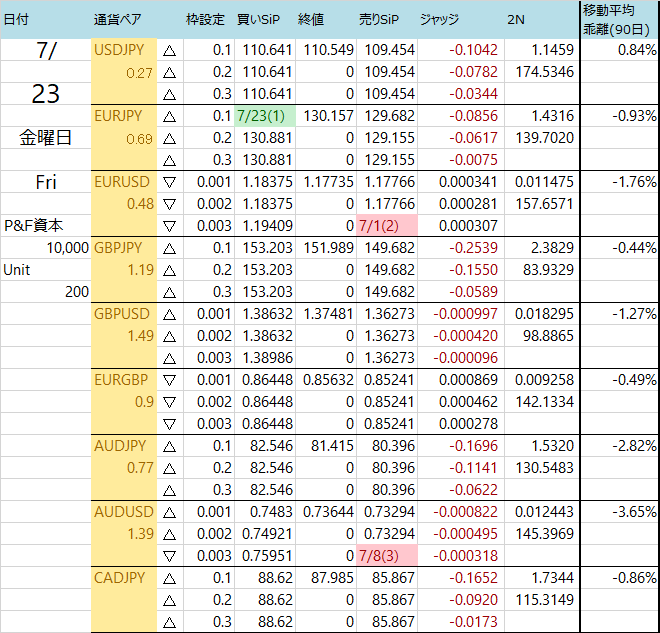Click the up triangle in EURJPY 0.1 row

tap(169, 116)
